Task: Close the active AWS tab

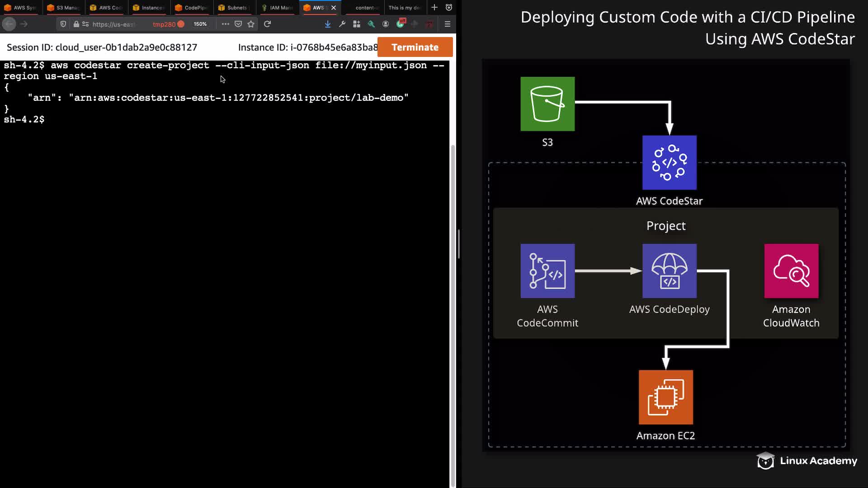Action: [x=334, y=8]
